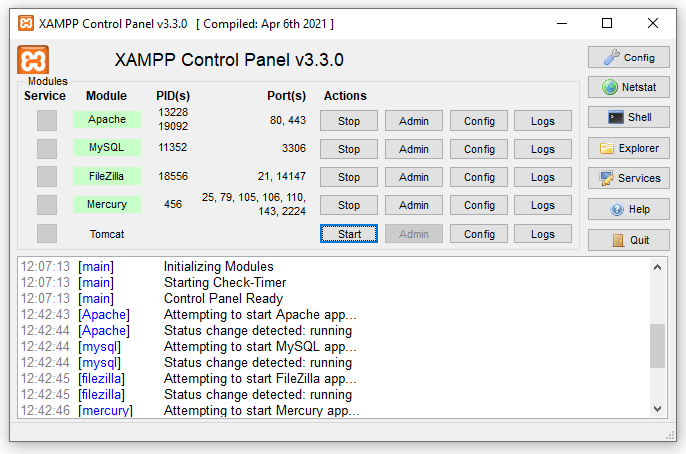The image size is (686, 454).
Task: Click the scroll up arrow in log
Action: (x=657, y=267)
